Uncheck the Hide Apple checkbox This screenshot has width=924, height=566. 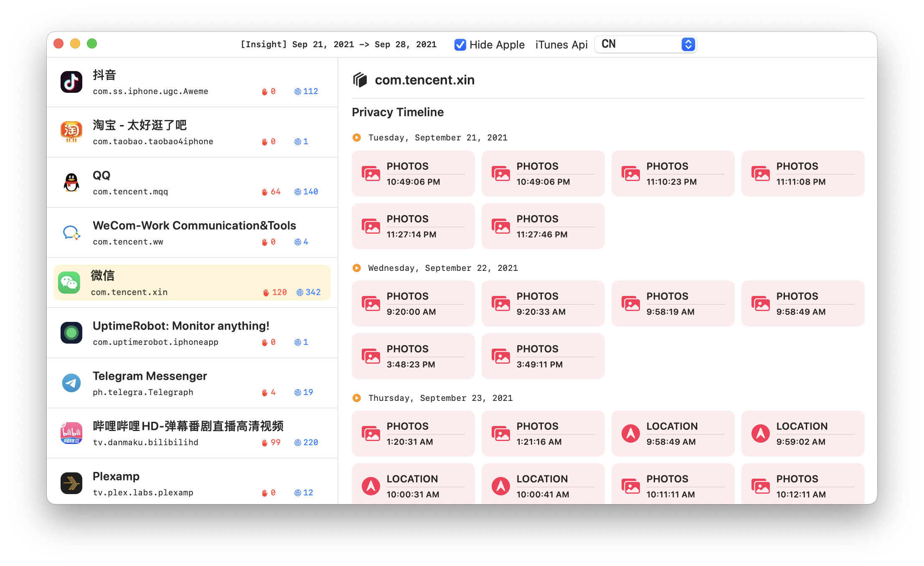[460, 45]
